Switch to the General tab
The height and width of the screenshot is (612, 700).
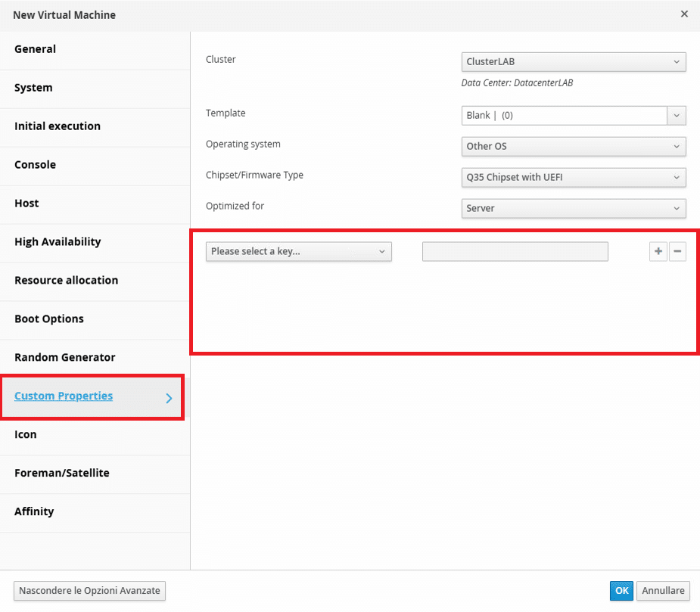(95, 49)
